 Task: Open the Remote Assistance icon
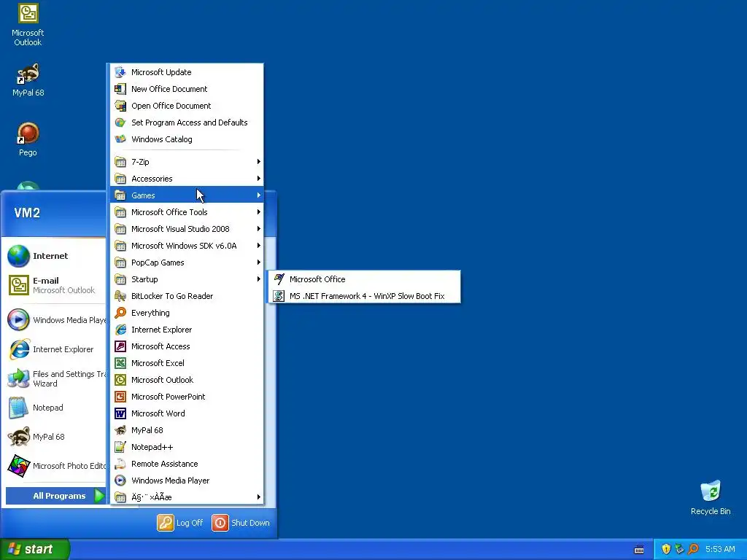[120, 463]
